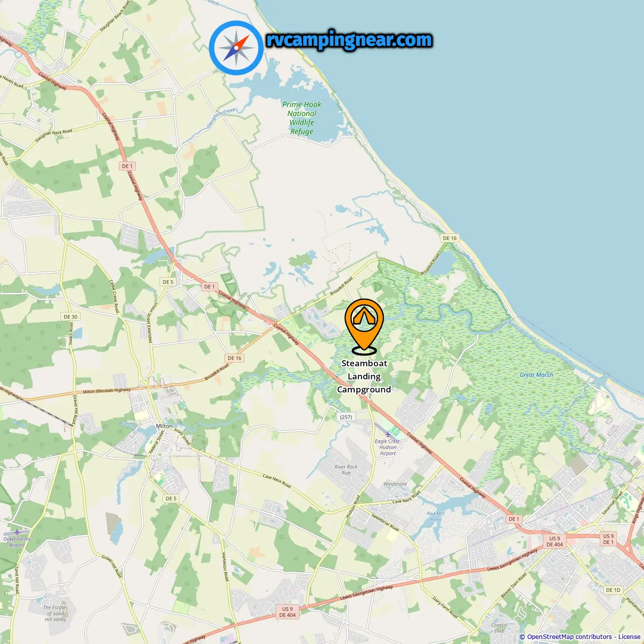The image size is (644, 644).
Task: Click the OpenStreetMap contributors link
Action: tap(570, 637)
